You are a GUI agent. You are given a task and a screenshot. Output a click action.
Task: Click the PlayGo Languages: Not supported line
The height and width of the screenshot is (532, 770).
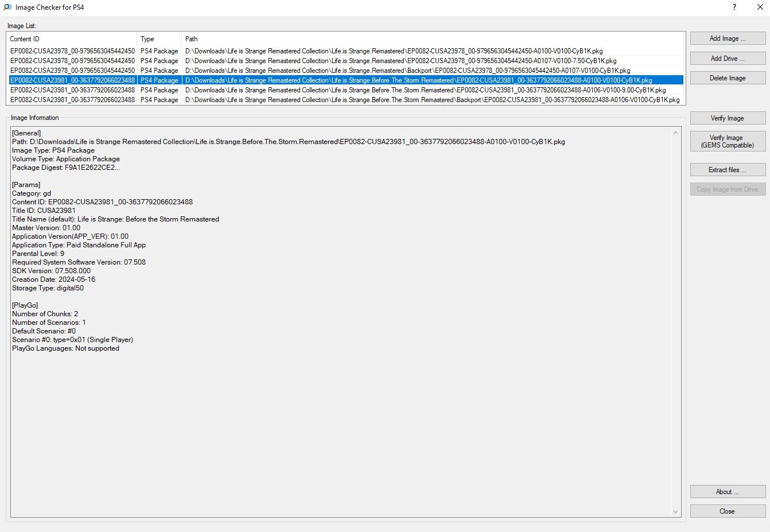click(66, 348)
